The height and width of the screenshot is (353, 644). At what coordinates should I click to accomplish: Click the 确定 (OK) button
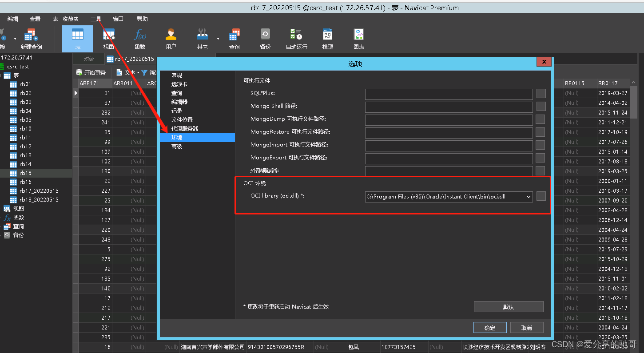[x=490, y=328]
